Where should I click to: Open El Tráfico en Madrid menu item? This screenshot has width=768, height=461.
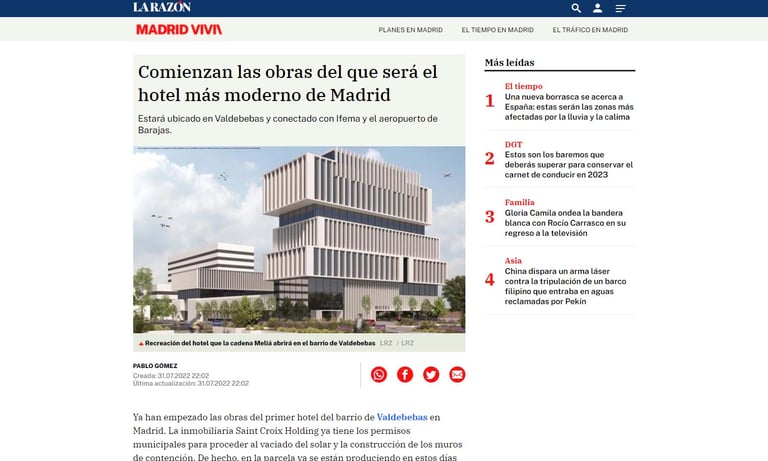coord(590,30)
